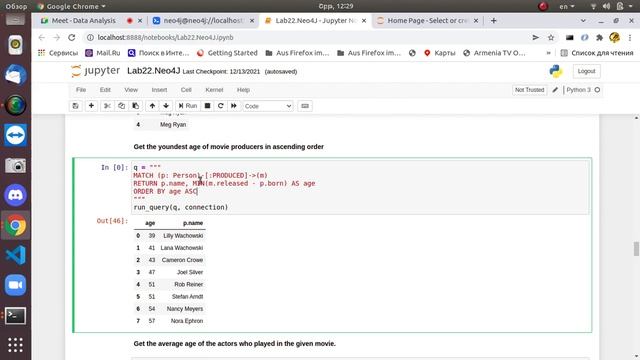
Task: Click inside the Cypher query code cell
Action: click(360, 187)
